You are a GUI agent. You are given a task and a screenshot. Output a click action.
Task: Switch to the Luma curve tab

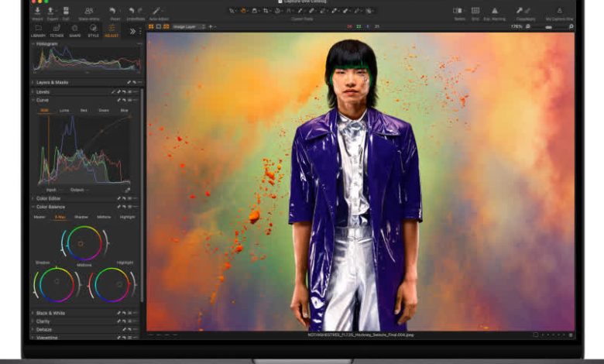[63, 110]
